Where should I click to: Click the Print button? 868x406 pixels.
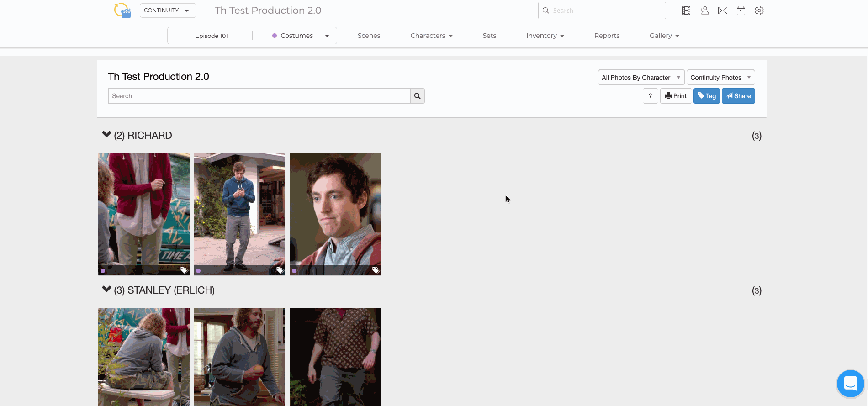click(x=676, y=96)
